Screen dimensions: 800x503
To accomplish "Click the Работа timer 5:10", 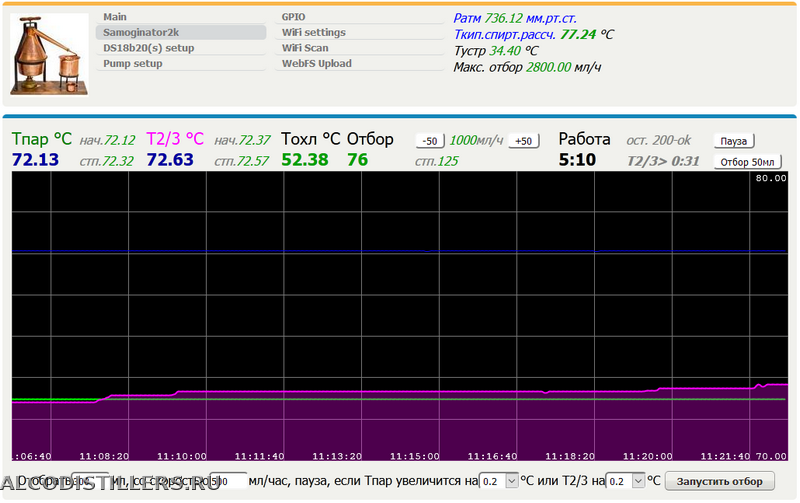I will click(x=577, y=160).
